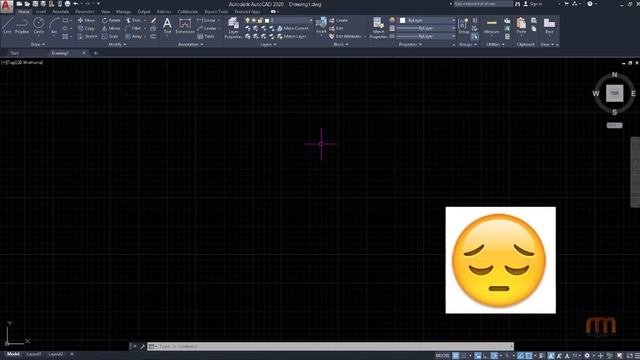Select the Dimension tool

(185, 26)
